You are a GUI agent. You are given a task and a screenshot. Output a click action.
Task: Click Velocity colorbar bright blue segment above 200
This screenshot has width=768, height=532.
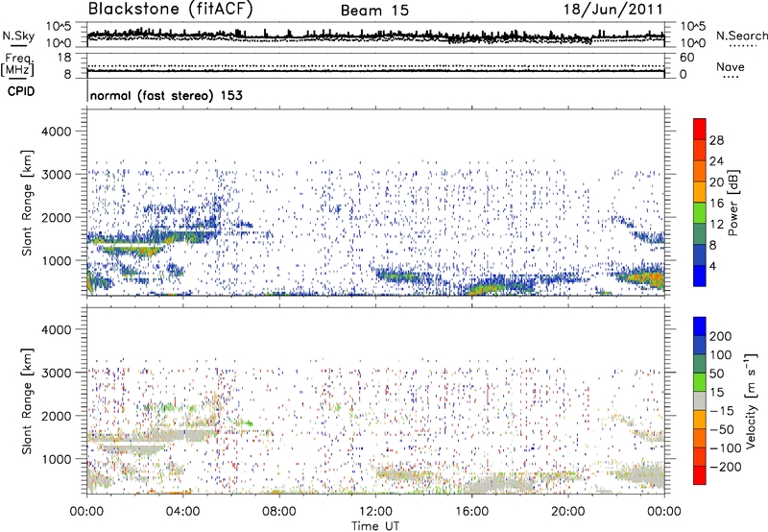pos(700,326)
